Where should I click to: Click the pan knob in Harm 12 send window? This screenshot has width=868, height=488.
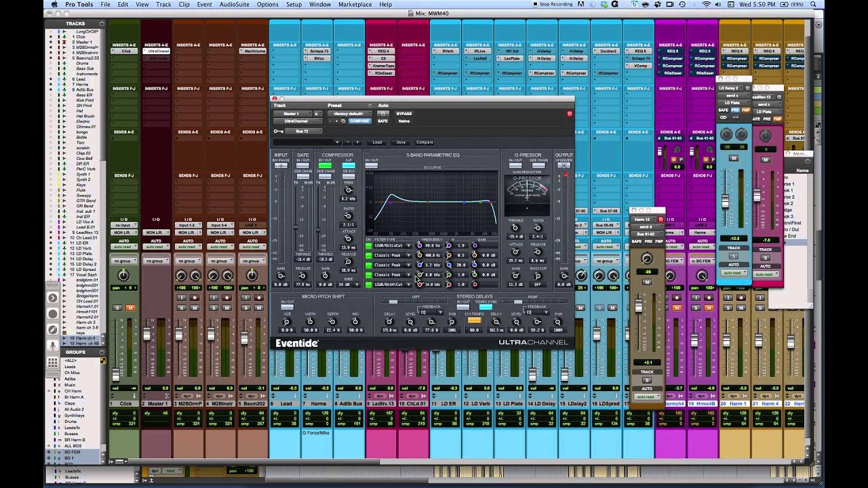[x=647, y=259]
